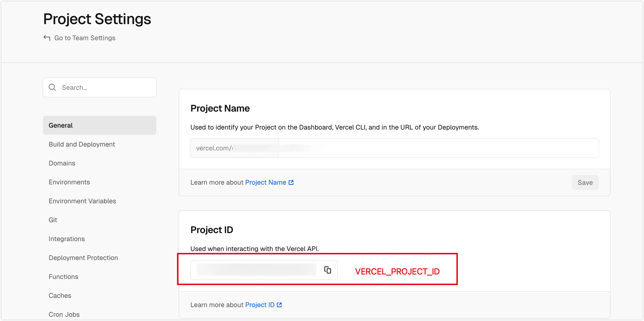Focus the settings Search field
This screenshot has width=644, height=321.
point(105,87)
